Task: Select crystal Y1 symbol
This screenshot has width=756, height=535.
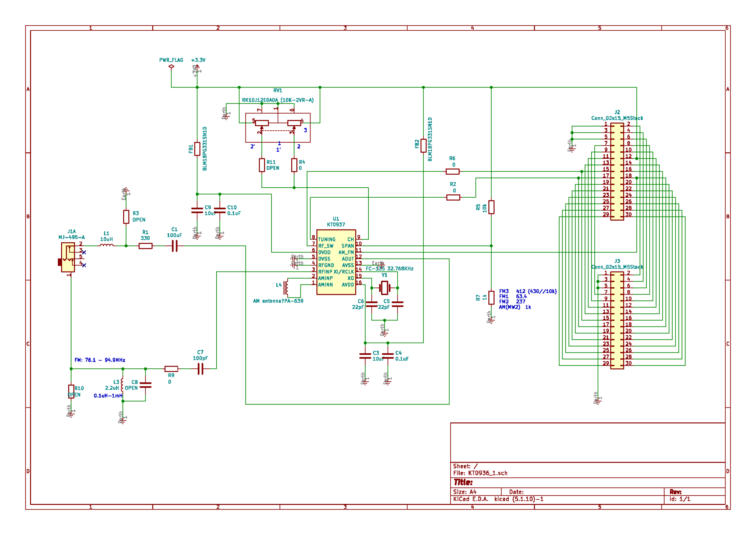Action: [x=385, y=287]
